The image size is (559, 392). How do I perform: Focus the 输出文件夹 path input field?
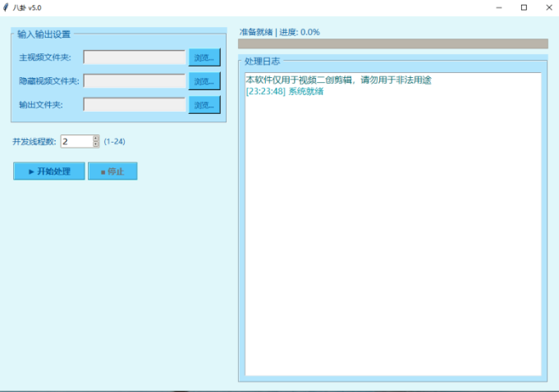pos(135,105)
